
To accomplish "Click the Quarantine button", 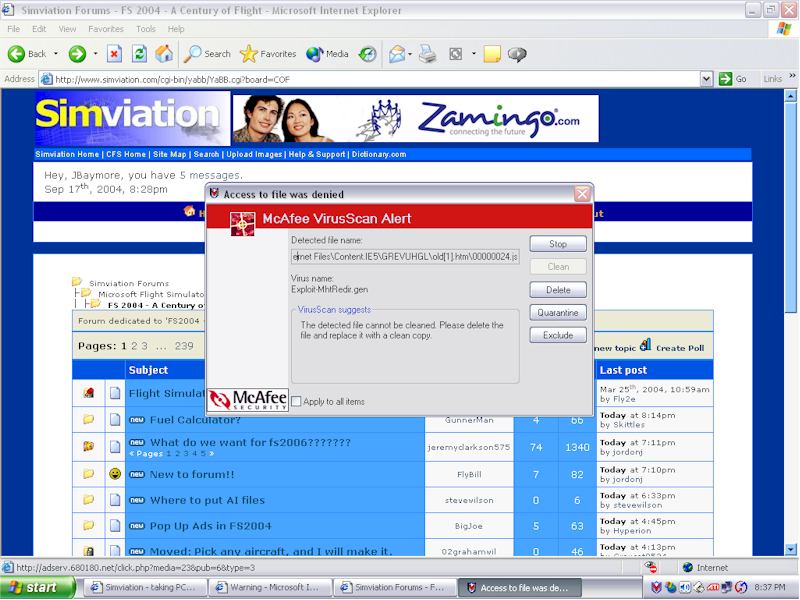I will pos(558,312).
